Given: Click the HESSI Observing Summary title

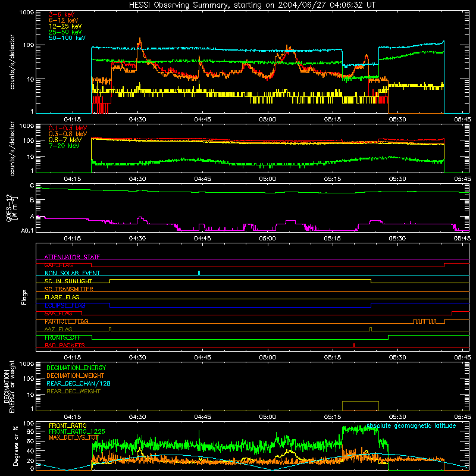Looking at the screenshot, I should (x=252, y=5).
